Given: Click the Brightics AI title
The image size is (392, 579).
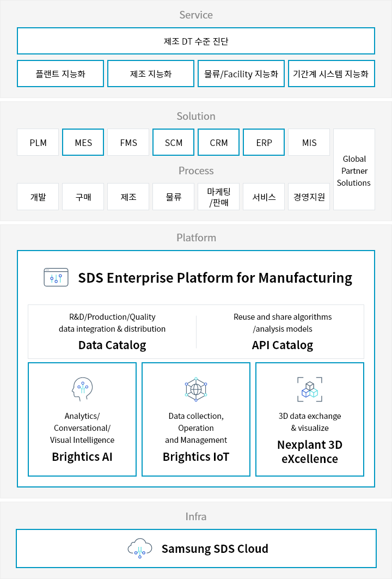Looking at the screenshot, I should (x=82, y=457).
